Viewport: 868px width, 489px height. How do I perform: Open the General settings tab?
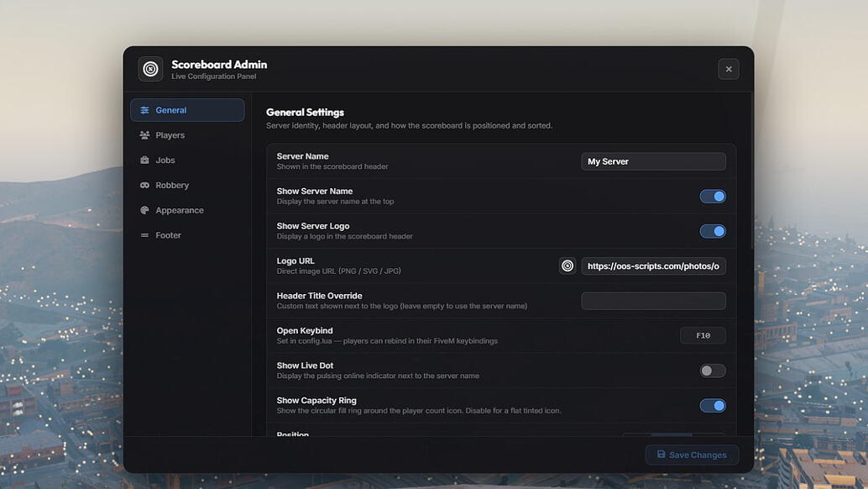click(x=187, y=110)
